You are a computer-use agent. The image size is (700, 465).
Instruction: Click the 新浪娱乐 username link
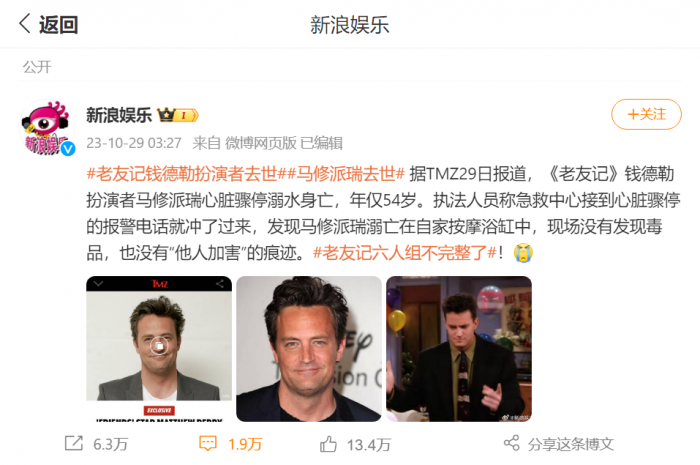point(119,115)
